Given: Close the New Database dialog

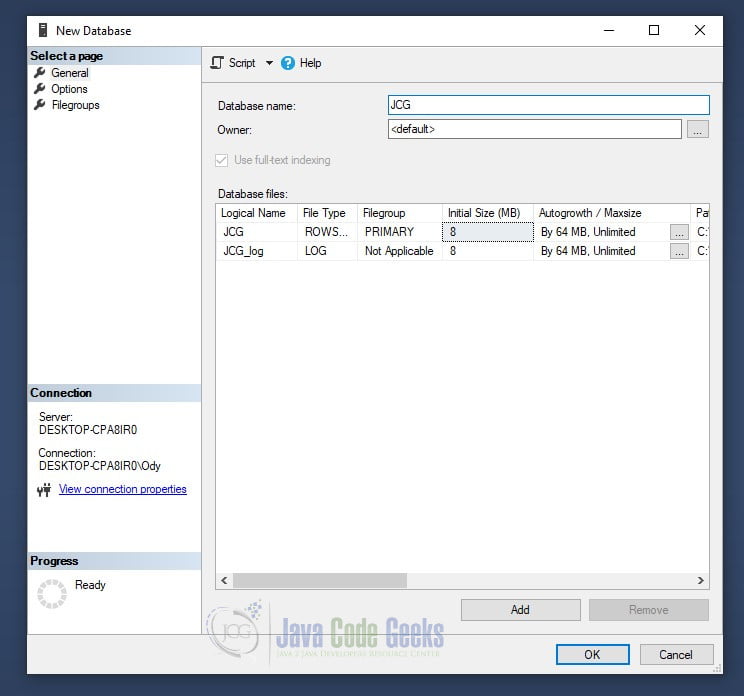Looking at the screenshot, I should [700, 30].
